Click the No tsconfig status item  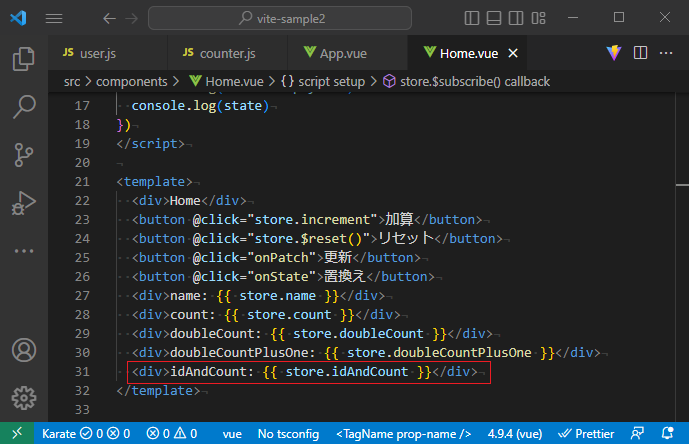pyautogui.click(x=288, y=434)
